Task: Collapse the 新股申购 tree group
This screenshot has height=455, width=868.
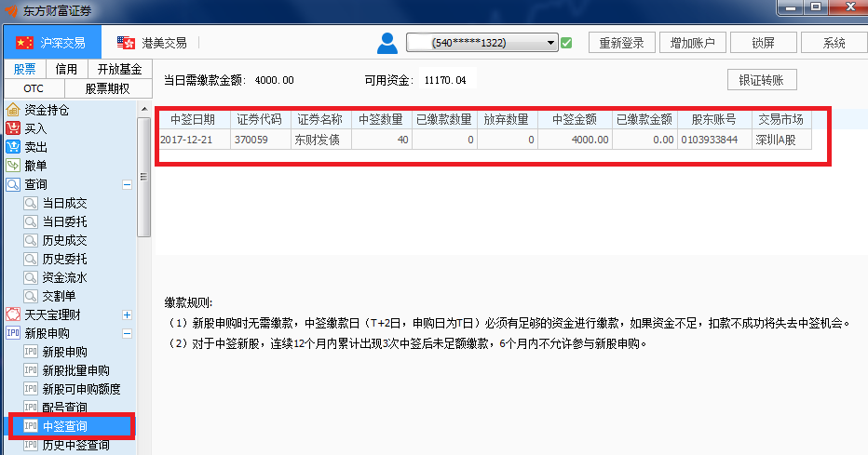Action: [x=127, y=333]
